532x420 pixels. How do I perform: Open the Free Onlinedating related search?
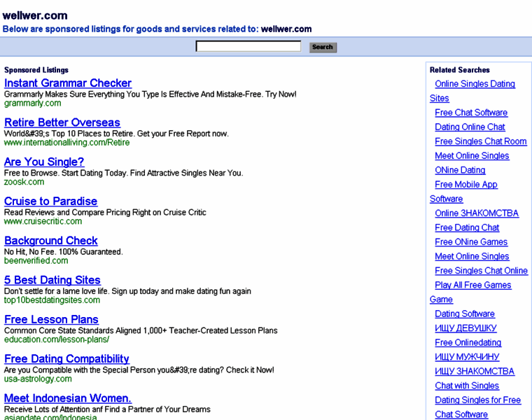(468, 342)
